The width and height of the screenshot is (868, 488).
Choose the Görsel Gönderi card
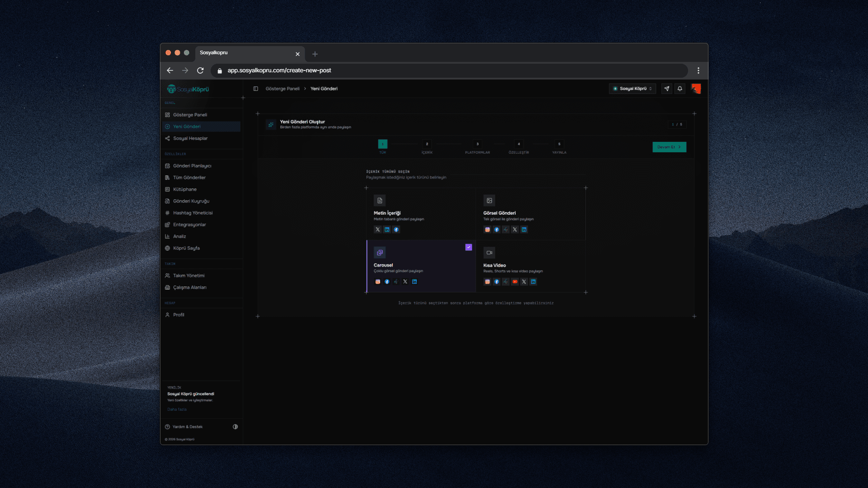click(531, 214)
